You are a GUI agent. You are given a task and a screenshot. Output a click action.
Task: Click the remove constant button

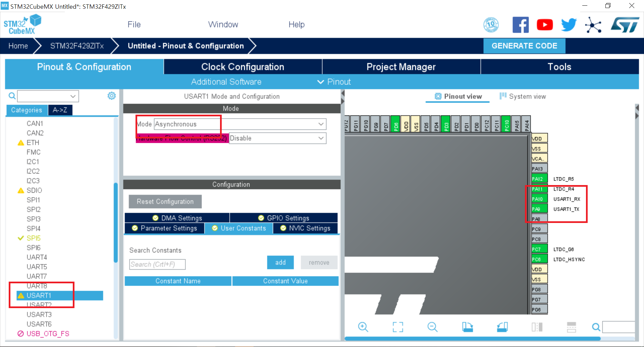(x=319, y=263)
